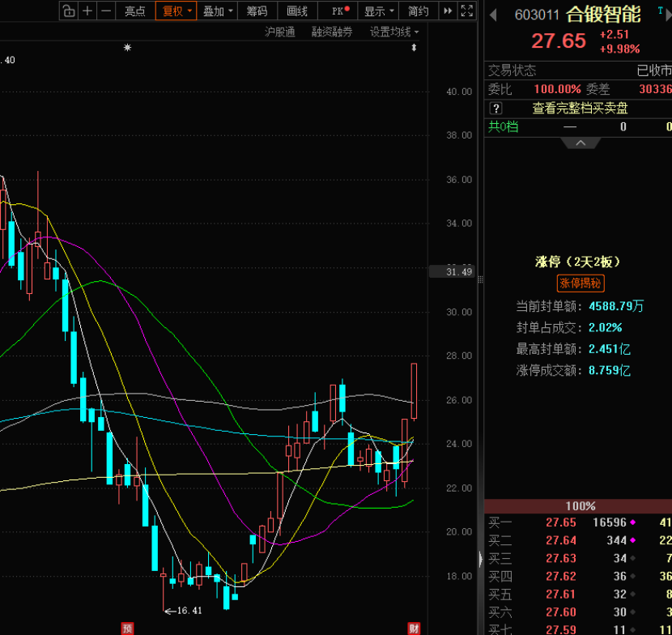Open the 亮点 highlights tool
The width and height of the screenshot is (672, 635).
tap(135, 11)
